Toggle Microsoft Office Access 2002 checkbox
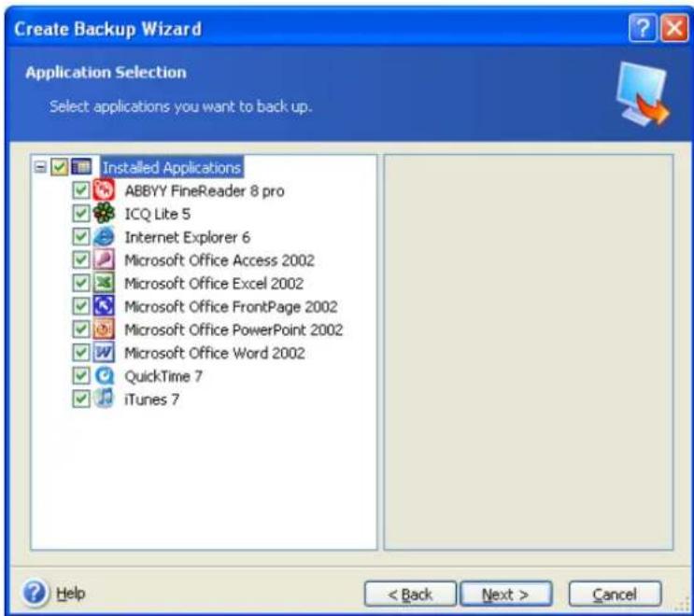Image resolution: width=694 pixels, height=616 pixels. click(81, 259)
